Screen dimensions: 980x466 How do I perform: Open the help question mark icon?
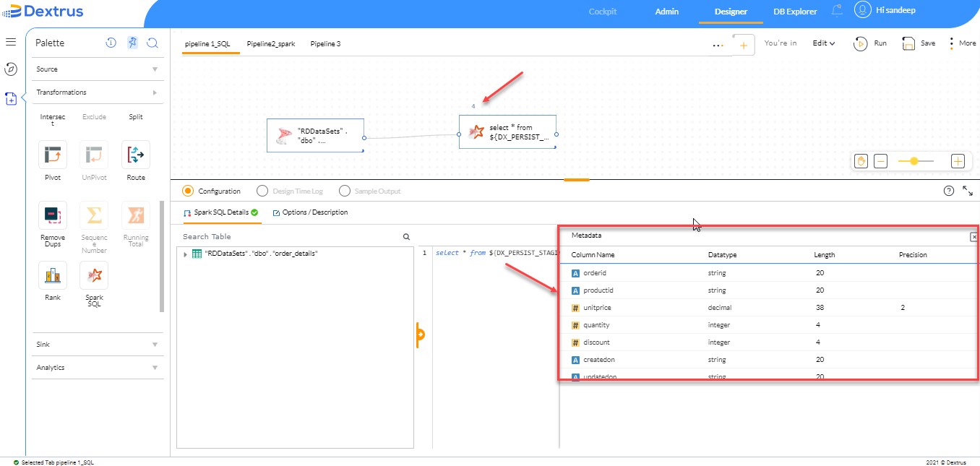[949, 191]
